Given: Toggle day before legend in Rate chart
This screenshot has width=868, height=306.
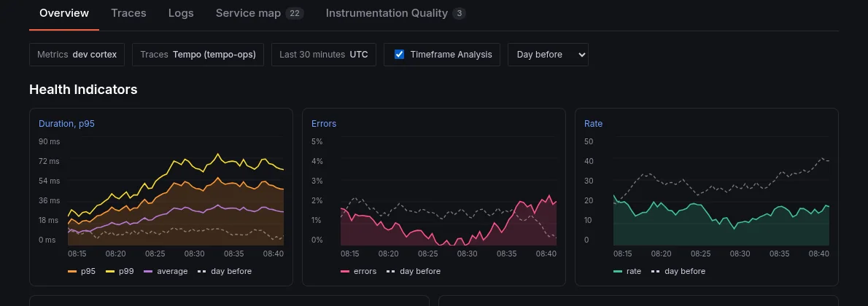Looking at the screenshot, I should point(678,271).
